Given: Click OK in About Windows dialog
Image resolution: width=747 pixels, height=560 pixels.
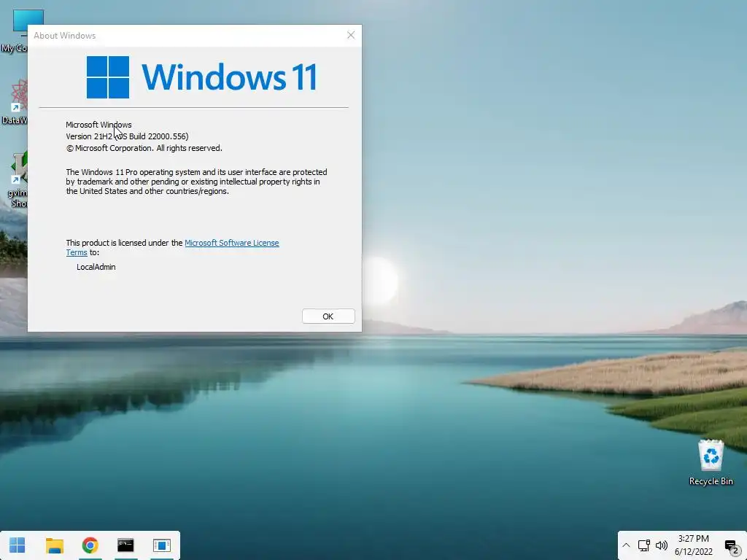Looking at the screenshot, I should [x=328, y=316].
